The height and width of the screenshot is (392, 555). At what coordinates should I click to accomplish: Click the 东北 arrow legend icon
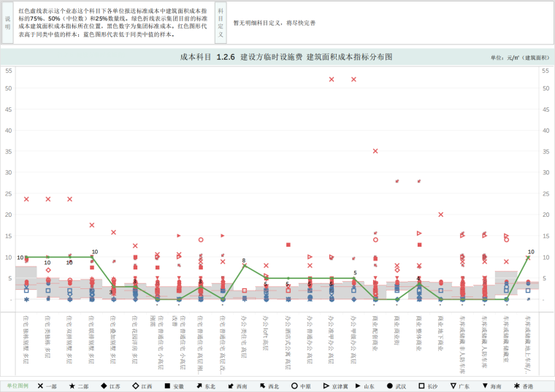(x=199, y=385)
